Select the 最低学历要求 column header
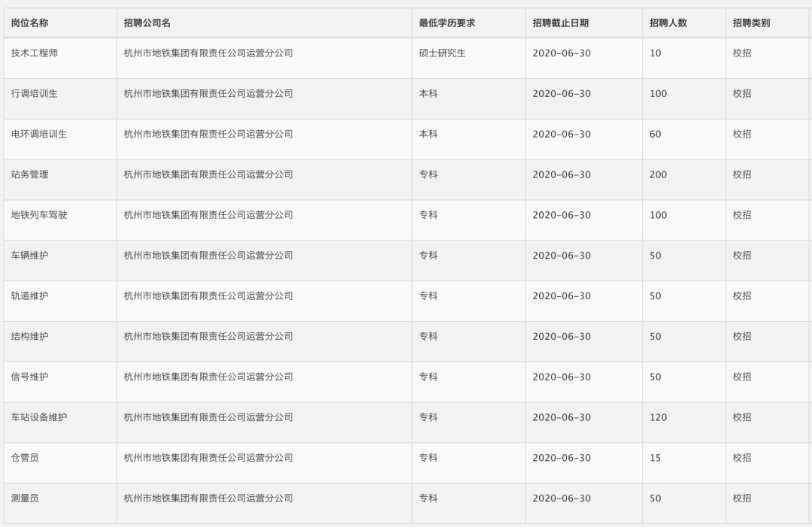The height and width of the screenshot is (527, 812). (447, 23)
